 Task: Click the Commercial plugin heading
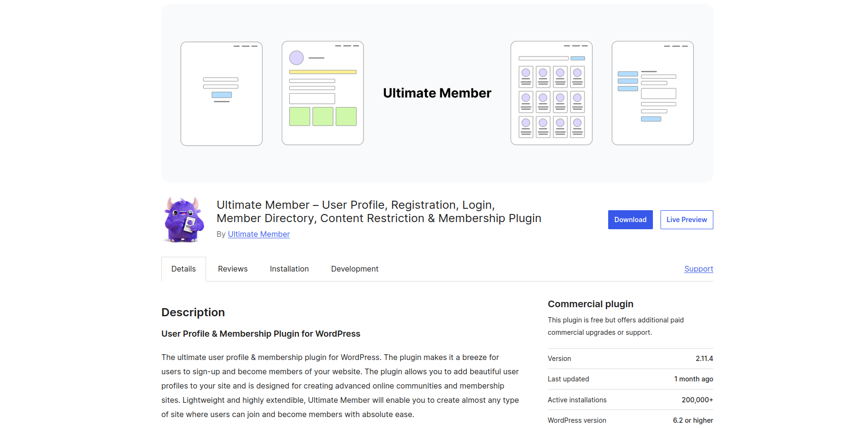pyautogui.click(x=590, y=304)
